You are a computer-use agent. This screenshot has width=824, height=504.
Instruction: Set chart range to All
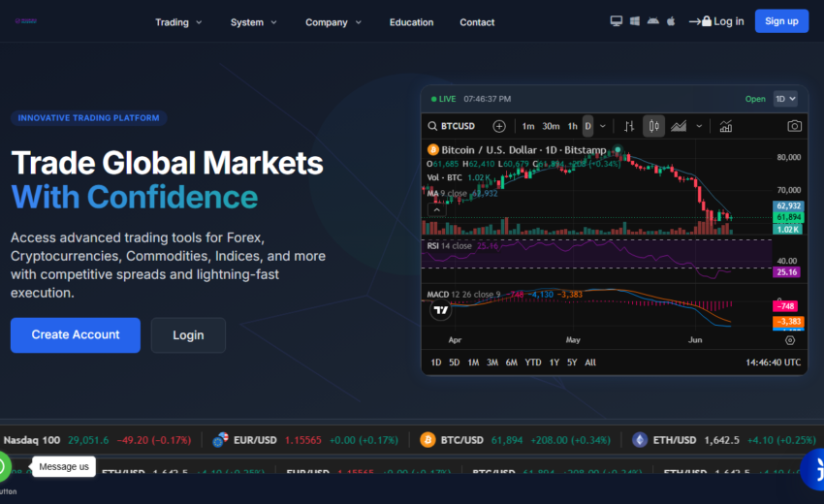pos(590,362)
